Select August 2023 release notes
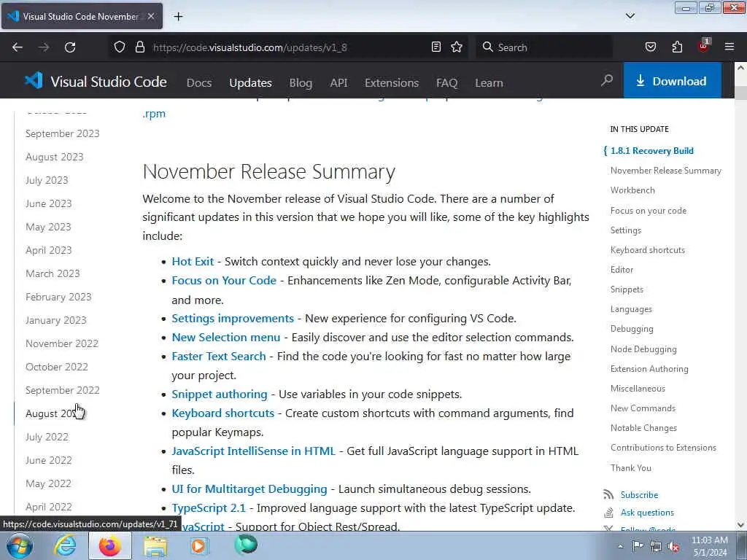 [54, 157]
